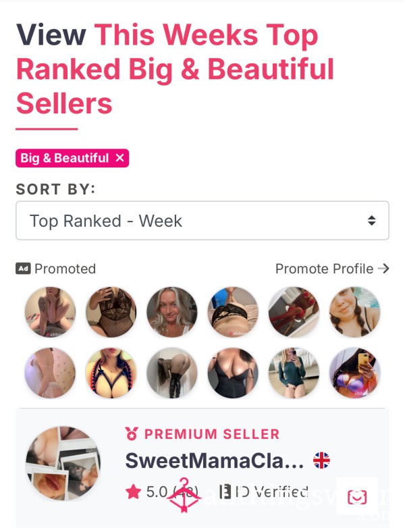Open the Top Ranked - Week sort dropdown
The image size is (405, 532).
click(202, 221)
